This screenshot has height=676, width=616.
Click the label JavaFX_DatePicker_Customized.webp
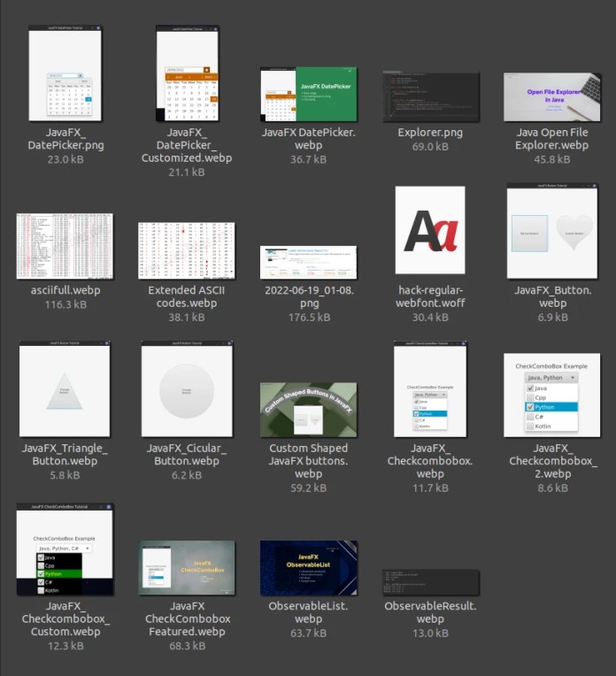(x=187, y=145)
